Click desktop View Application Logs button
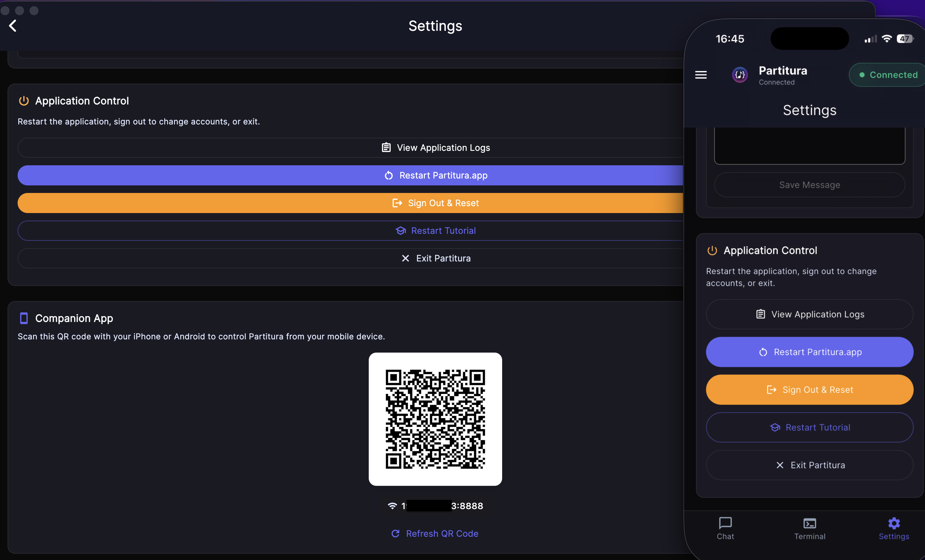This screenshot has width=925, height=560. pos(435,148)
